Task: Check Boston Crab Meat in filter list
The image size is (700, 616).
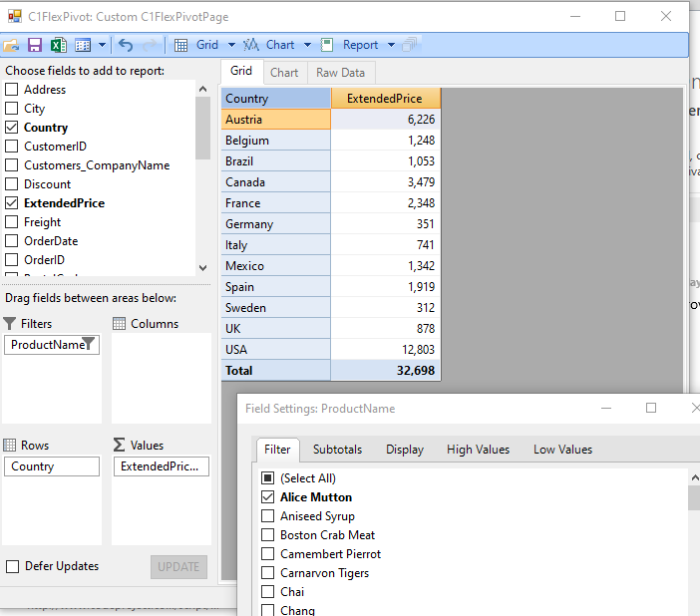Action: pos(267,534)
